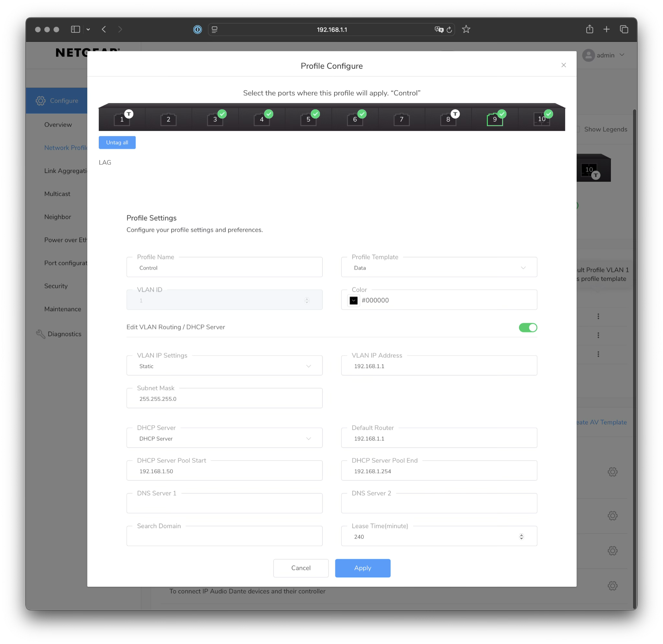Toggle Edit VLAN Routing DHCP Server switch
Screen dimensions: 663x644
[x=528, y=328]
